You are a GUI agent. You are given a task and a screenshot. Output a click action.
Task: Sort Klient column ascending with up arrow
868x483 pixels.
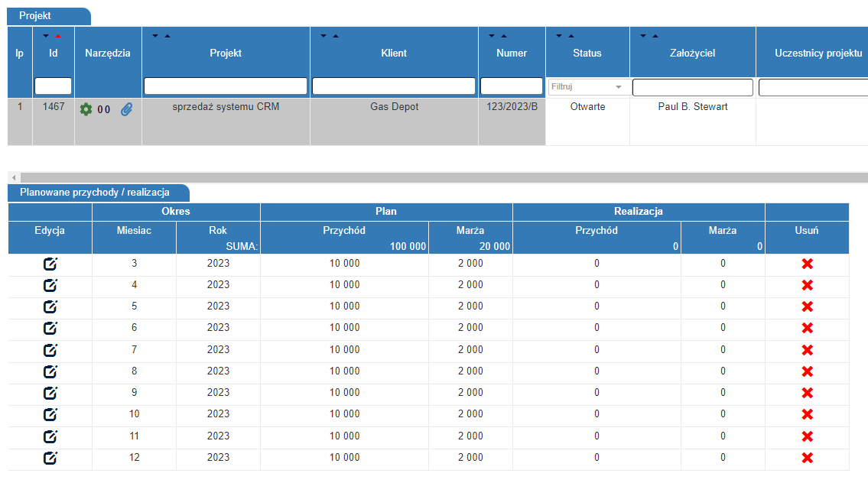pos(336,36)
